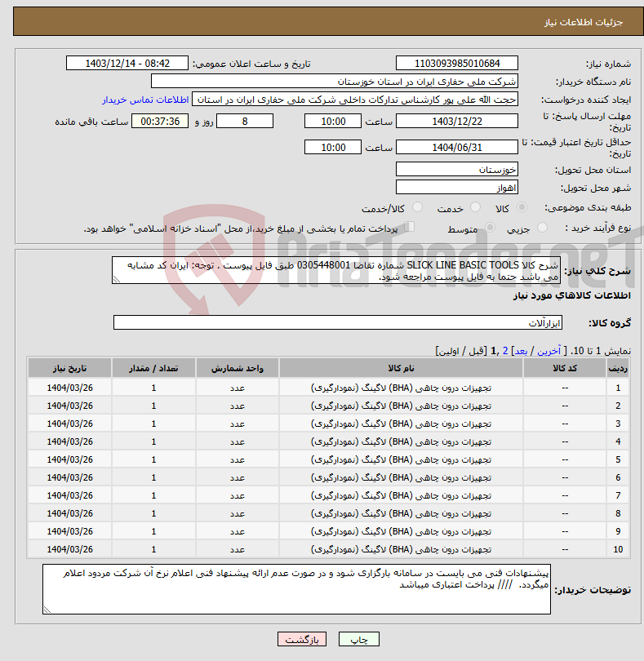Image resolution: width=644 pixels, height=661 pixels.
Task: Click the delivery city field اهواز
Action: (x=457, y=187)
